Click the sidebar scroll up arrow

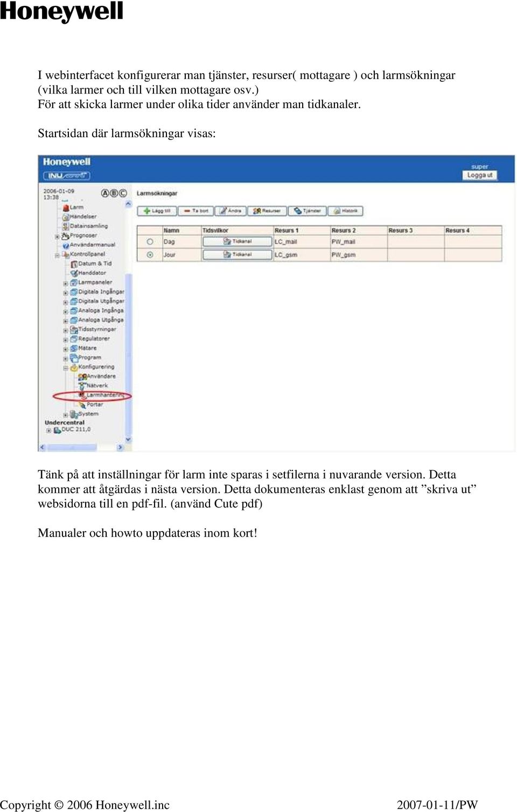coord(128,204)
